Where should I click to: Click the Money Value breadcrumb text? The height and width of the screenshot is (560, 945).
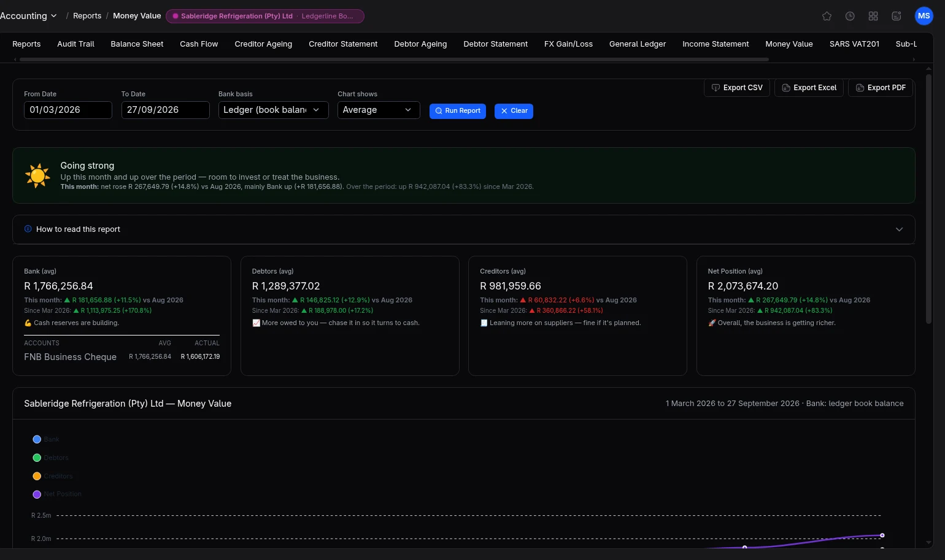137,16
